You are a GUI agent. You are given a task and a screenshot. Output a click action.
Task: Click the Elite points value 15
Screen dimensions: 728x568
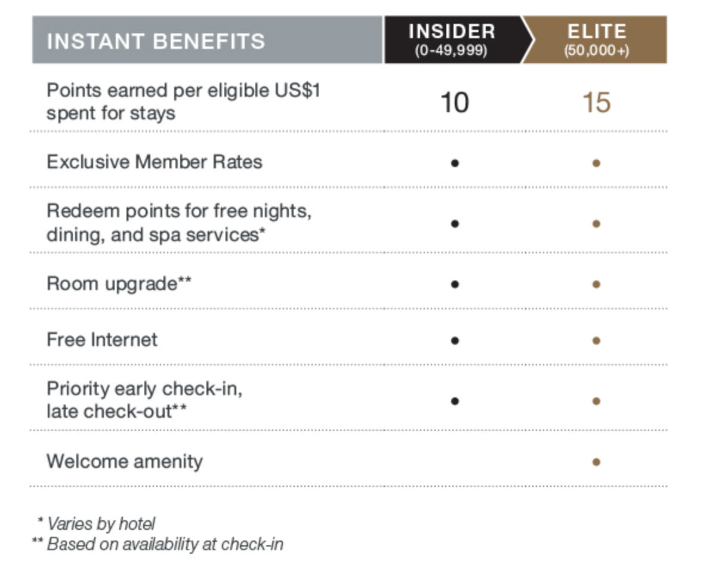[x=596, y=103]
